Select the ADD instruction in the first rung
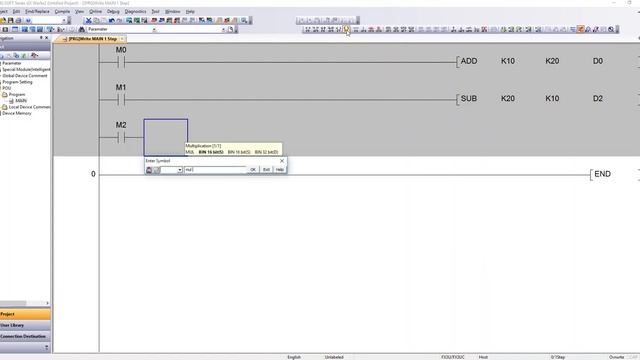The image size is (640, 360). point(469,61)
